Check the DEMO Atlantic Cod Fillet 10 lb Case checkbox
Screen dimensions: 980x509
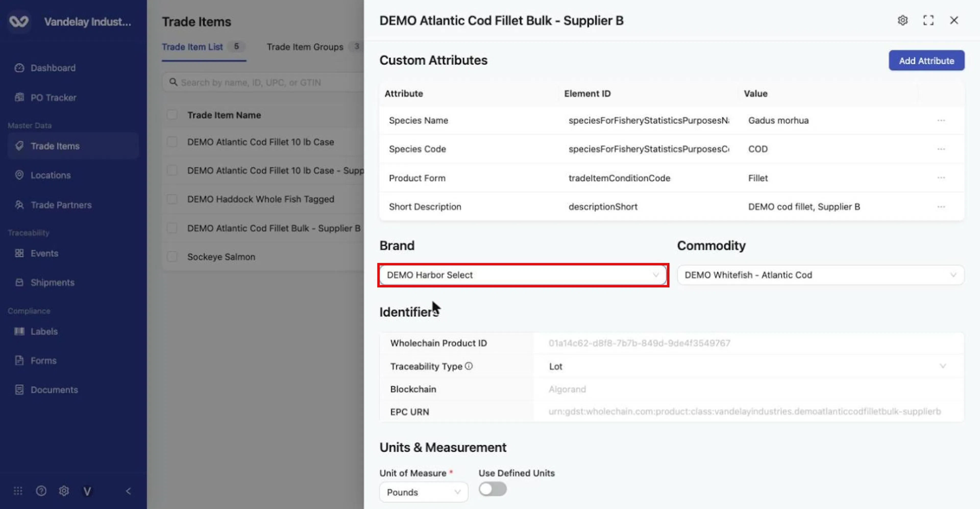pos(172,142)
